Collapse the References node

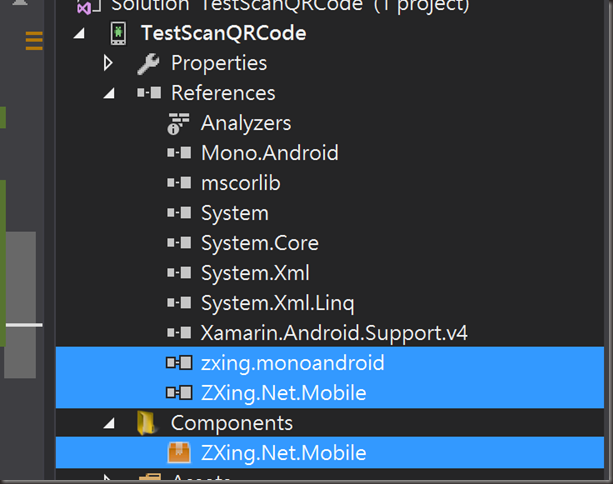pyautogui.click(x=110, y=93)
